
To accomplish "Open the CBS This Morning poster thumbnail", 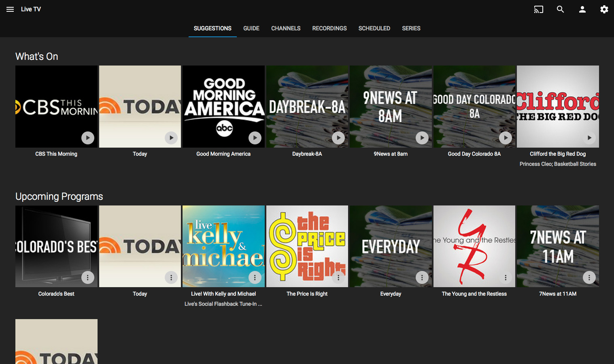I will click(x=56, y=106).
